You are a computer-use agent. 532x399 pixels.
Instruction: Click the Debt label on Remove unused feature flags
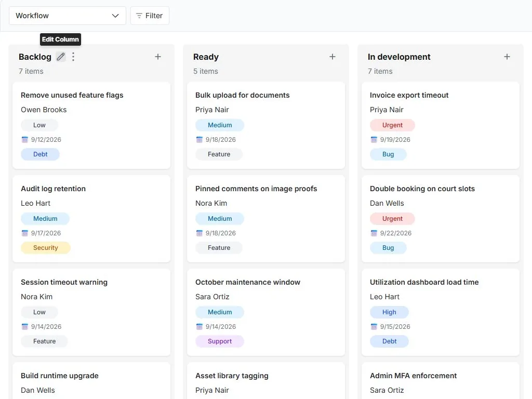(41, 154)
